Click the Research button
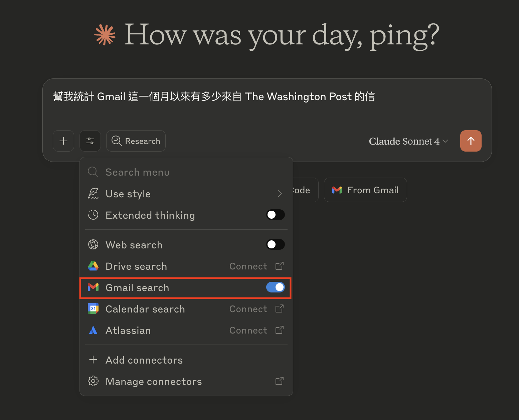519x420 pixels. [136, 141]
